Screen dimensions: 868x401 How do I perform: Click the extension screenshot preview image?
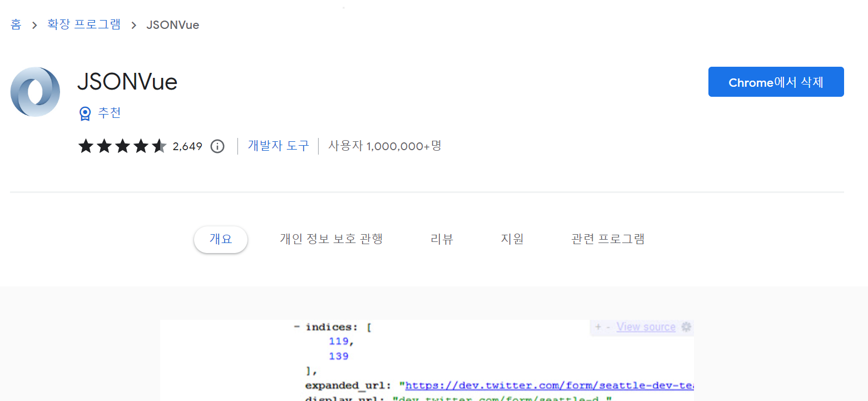click(x=426, y=360)
